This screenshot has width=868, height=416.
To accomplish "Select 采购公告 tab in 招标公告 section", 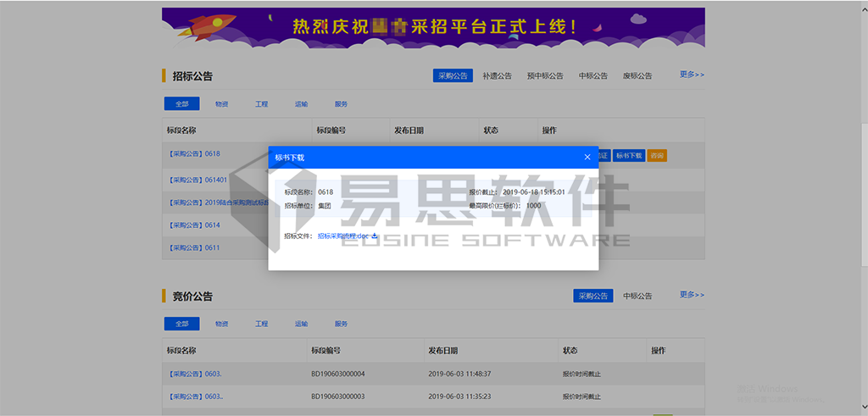I will point(453,75).
